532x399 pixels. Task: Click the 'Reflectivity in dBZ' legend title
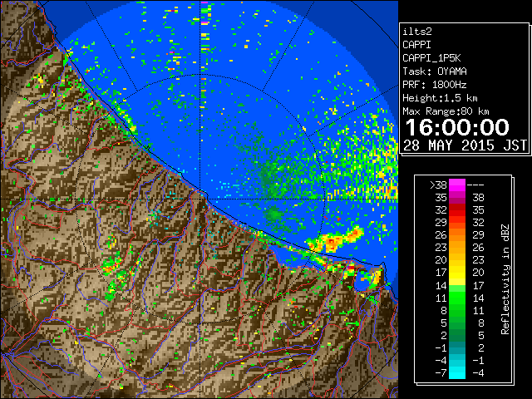click(505, 279)
